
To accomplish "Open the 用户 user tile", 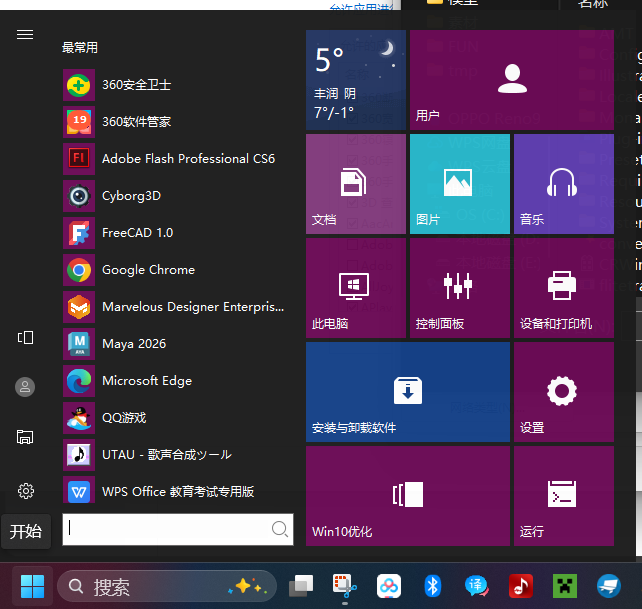I will click(512, 80).
